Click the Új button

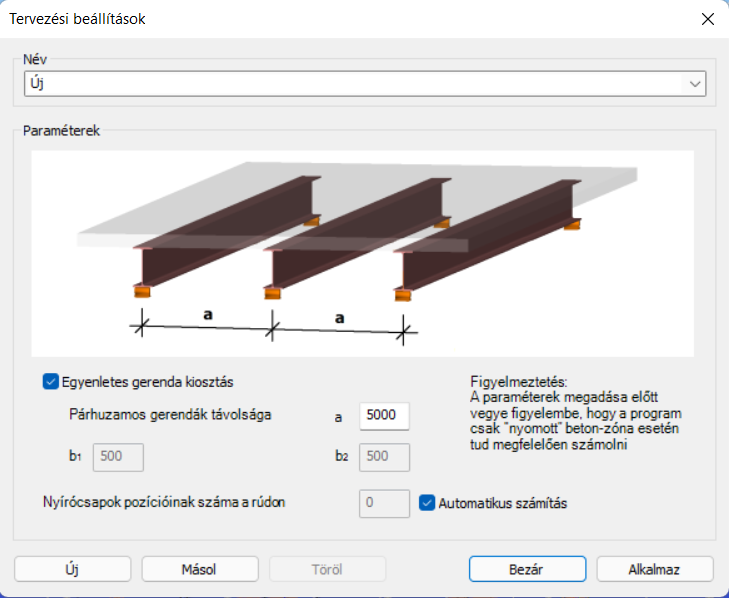click(73, 569)
